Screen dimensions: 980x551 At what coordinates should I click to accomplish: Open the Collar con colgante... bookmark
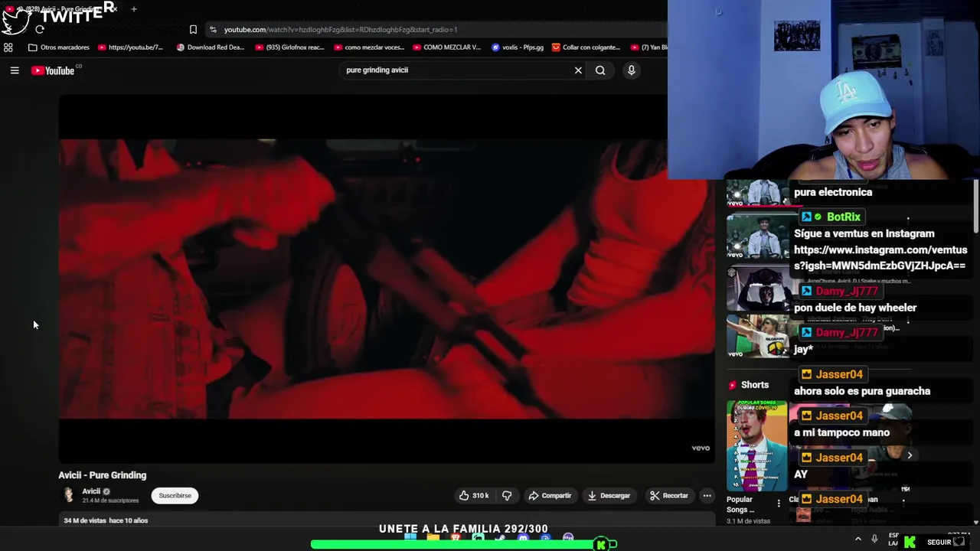point(586,47)
